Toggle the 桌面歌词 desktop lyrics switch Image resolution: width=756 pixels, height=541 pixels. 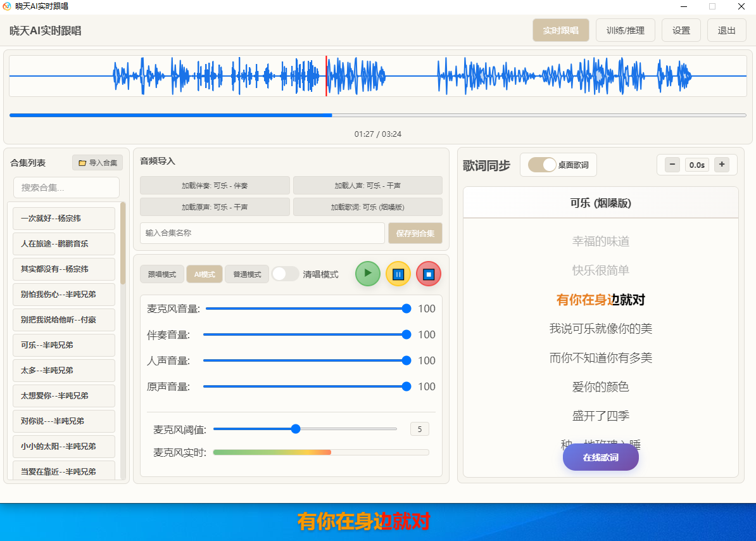pyautogui.click(x=542, y=165)
